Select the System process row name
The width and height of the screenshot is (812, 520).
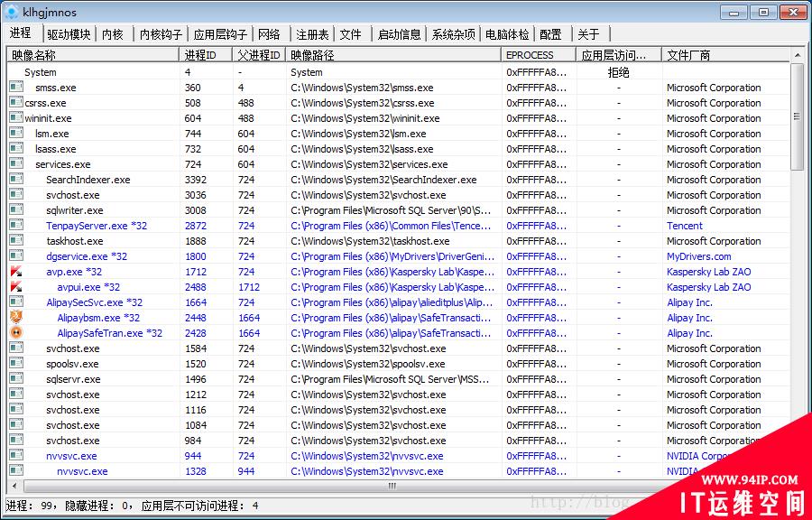(41, 72)
